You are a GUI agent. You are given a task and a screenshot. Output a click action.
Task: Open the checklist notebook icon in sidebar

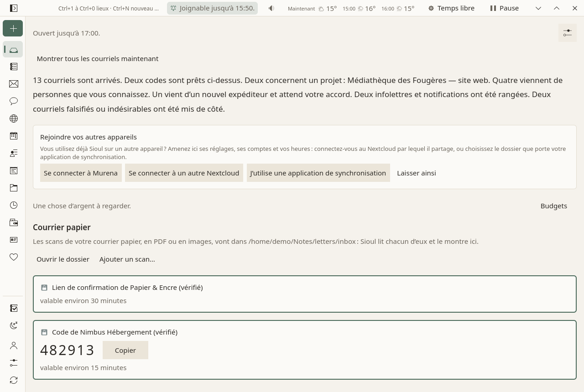pos(14,308)
